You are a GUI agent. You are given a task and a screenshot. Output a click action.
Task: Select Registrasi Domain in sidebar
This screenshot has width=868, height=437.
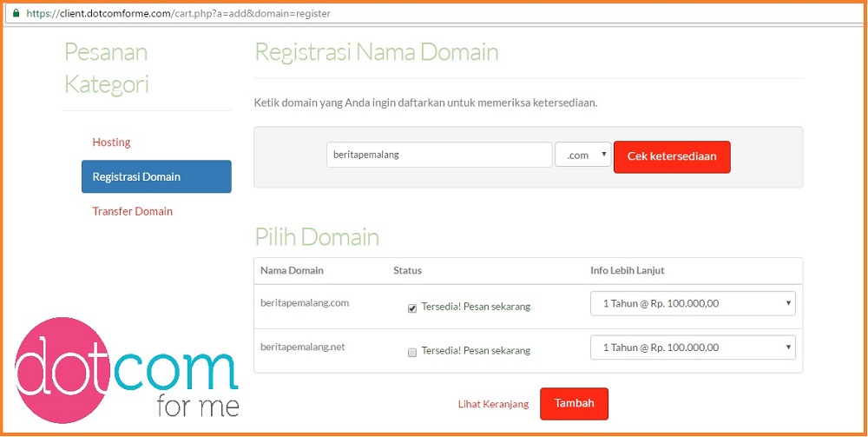[x=156, y=176]
